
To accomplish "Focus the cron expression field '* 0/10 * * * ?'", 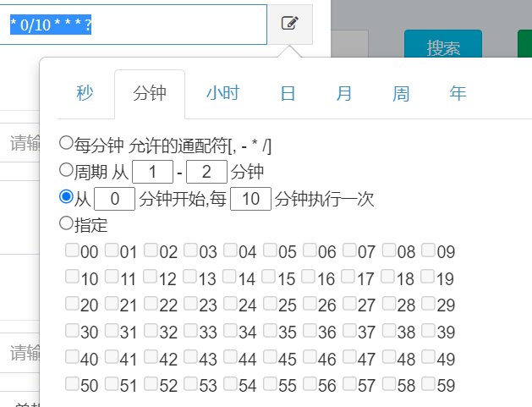I will pyautogui.click(x=134, y=25).
